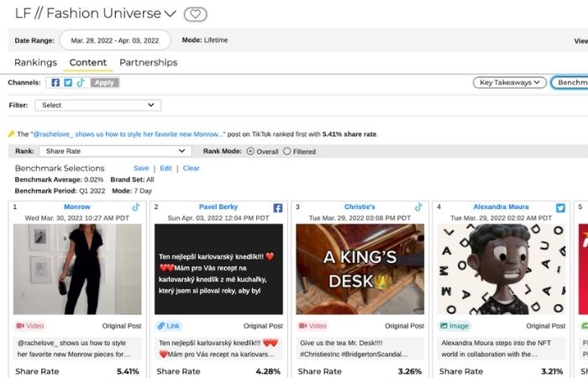Click Facebook icon on Pavel Berky card
Image resolution: width=588 pixels, height=378 pixels.
click(277, 207)
